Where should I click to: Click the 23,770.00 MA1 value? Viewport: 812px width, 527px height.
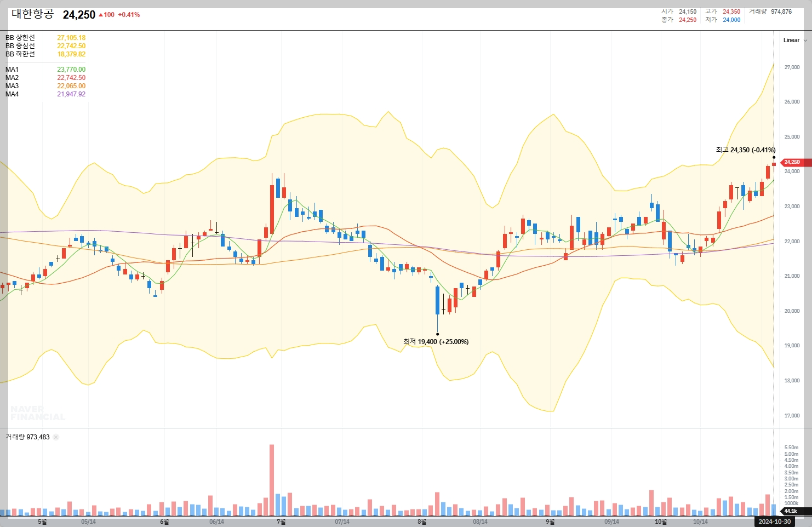(71, 70)
